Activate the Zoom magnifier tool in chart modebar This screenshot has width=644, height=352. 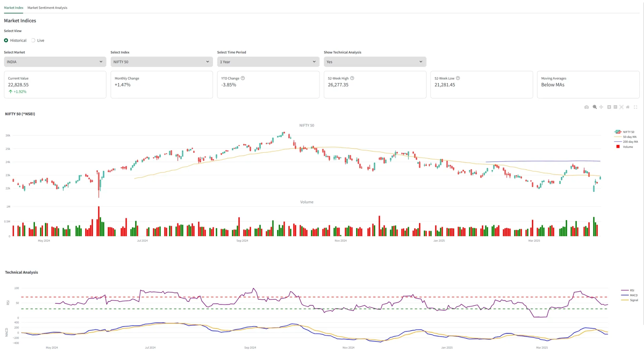click(595, 107)
